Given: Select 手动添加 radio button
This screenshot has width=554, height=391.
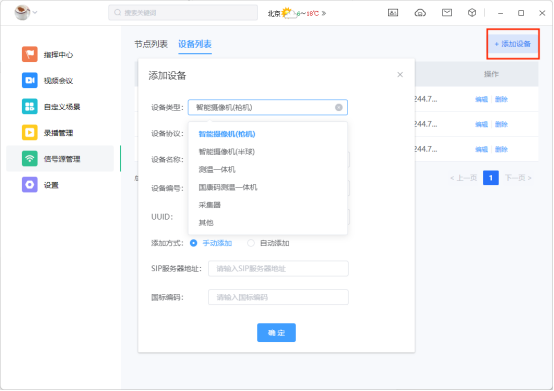Looking at the screenshot, I should [193, 243].
